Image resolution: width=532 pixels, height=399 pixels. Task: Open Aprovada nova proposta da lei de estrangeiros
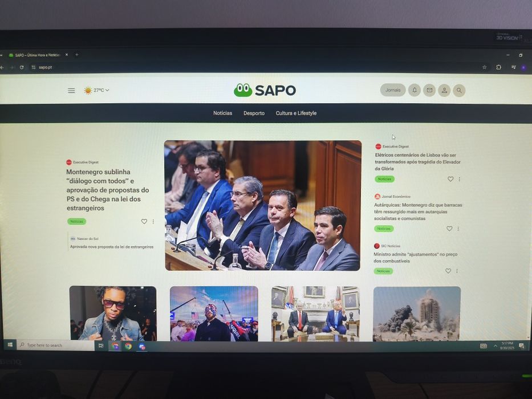(112, 247)
